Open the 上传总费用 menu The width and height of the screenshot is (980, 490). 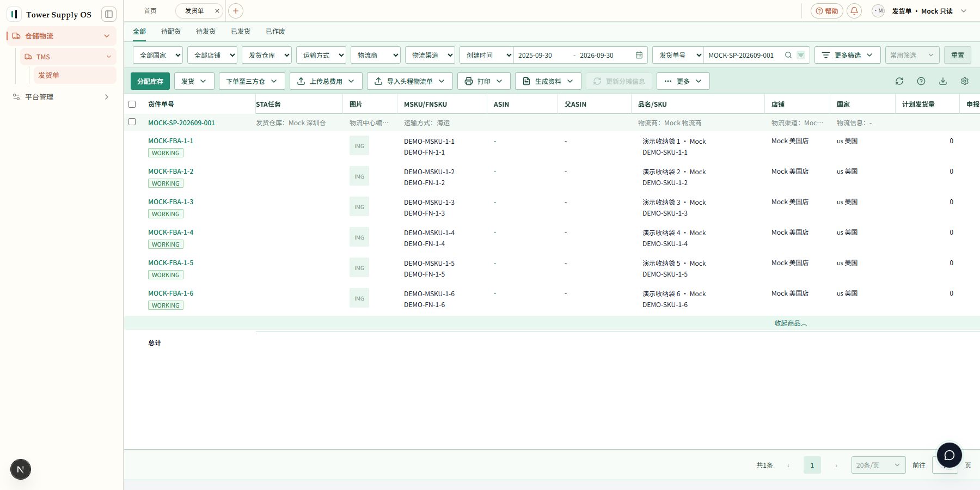point(326,81)
